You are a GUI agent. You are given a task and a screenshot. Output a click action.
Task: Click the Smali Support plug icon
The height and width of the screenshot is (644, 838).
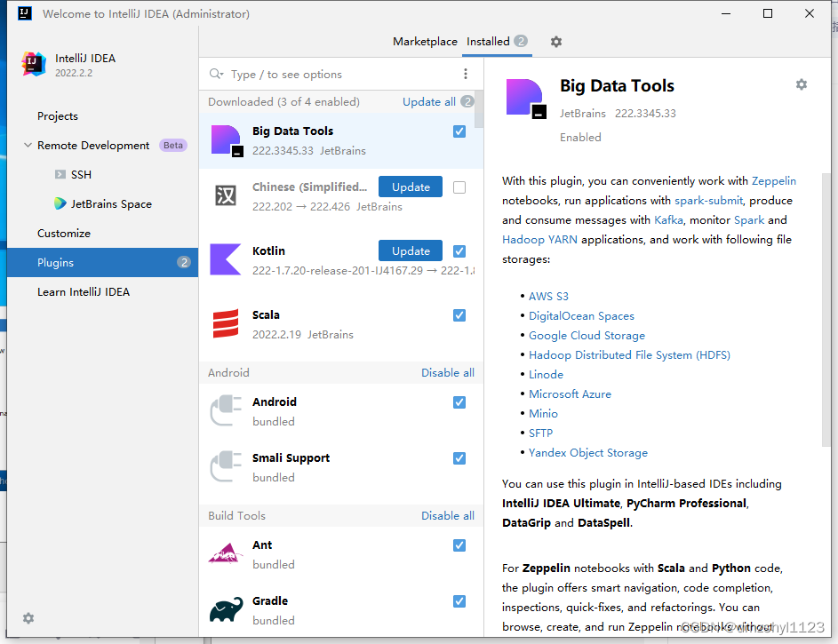226,466
